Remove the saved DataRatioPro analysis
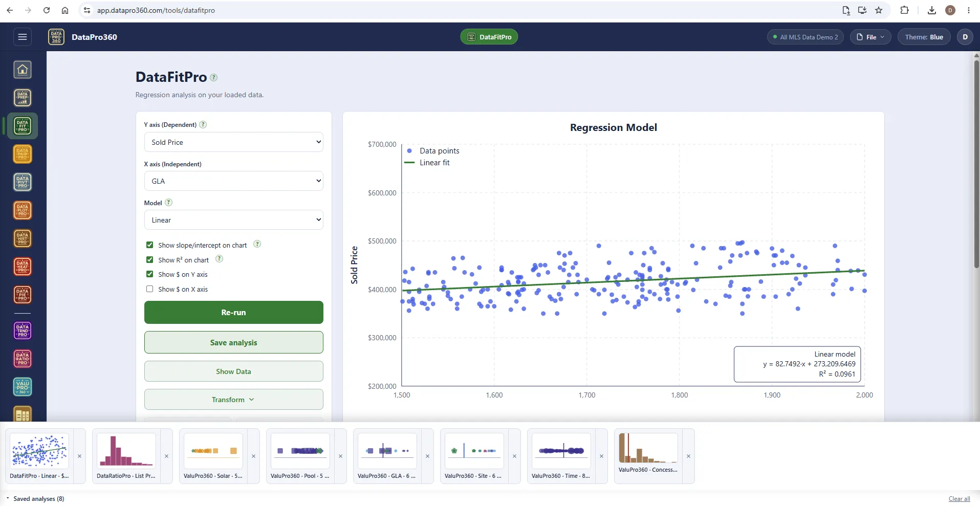980x506 pixels. click(166, 456)
